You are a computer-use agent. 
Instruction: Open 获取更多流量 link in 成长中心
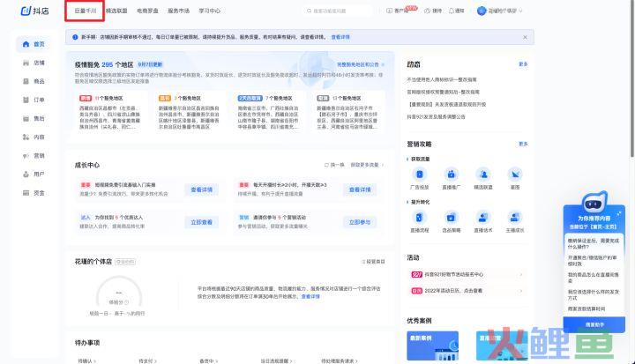tap(367, 165)
